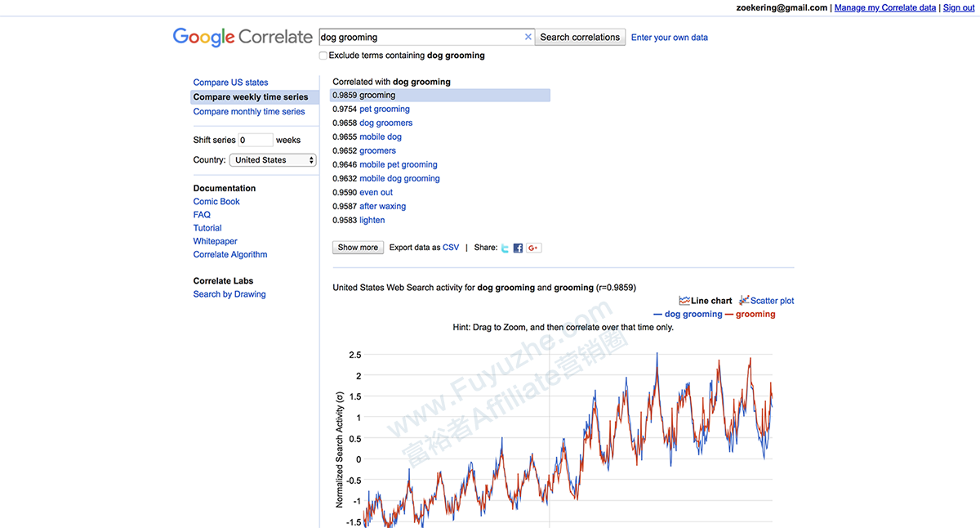980x528 pixels.
Task: Select Compare monthly time series
Action: pyautogui.click(x=249, y=112)
